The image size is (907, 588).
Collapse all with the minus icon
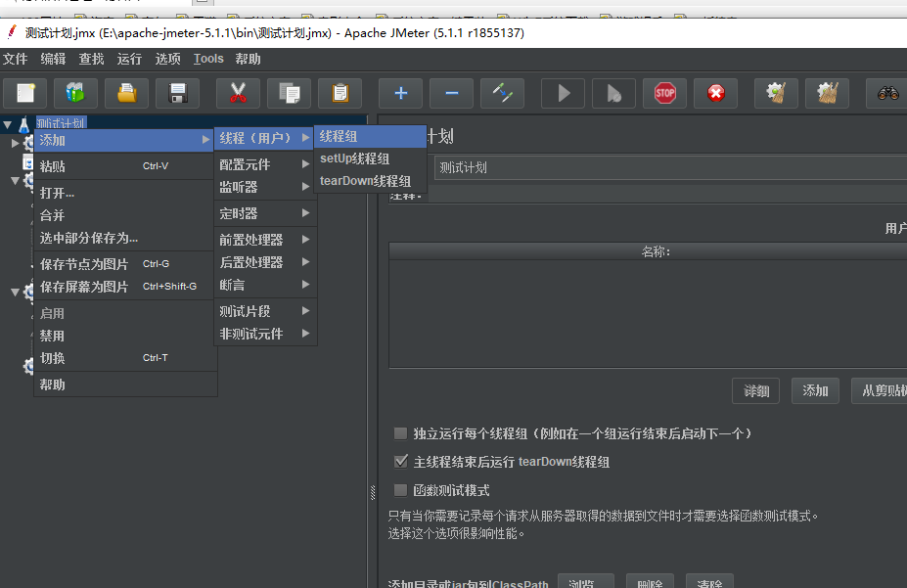[452, 93]
